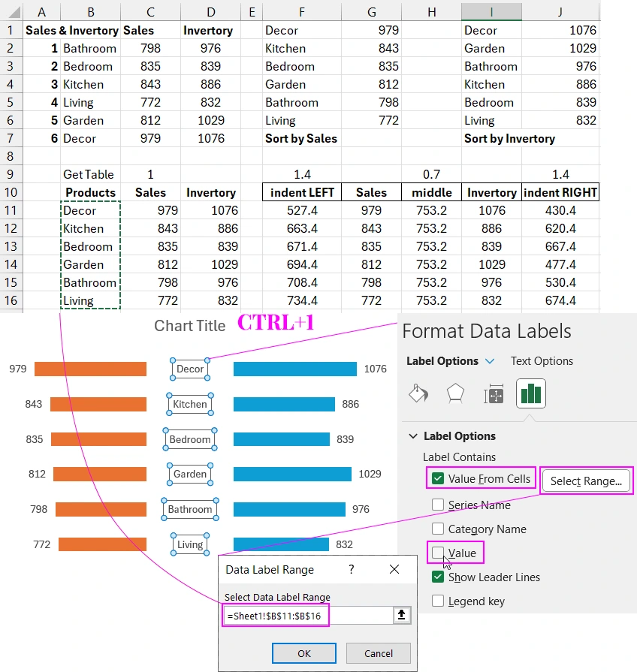This screenshot has width=637, height=672.
Task: Select the Label Options chart icon
Action: tap(530, 393)
